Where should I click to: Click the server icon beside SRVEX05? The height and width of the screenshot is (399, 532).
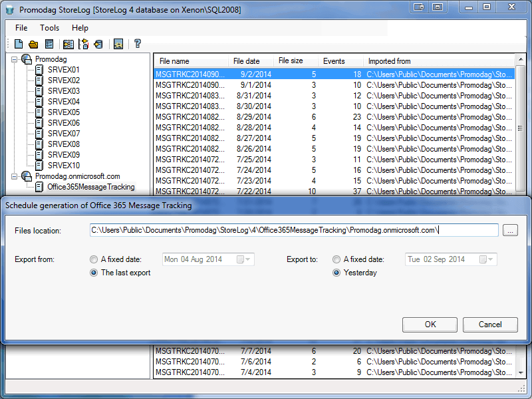pyautogui.click(x=39, y=112)
